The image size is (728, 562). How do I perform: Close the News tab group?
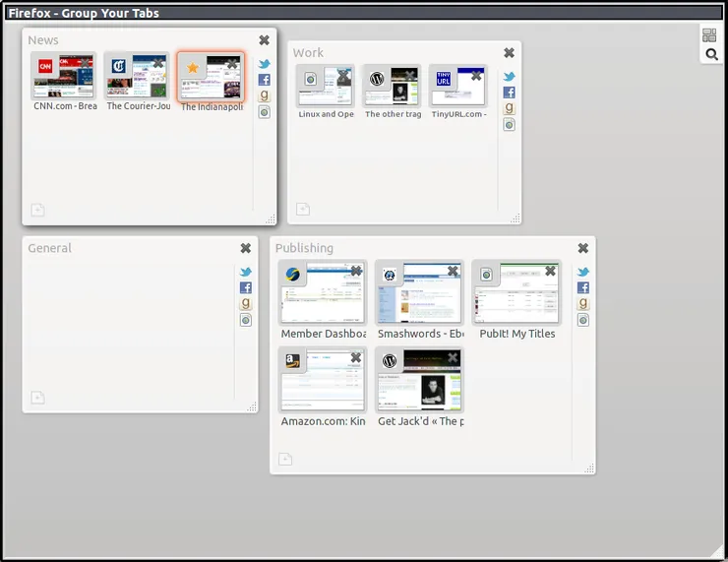tap(265, 40)
